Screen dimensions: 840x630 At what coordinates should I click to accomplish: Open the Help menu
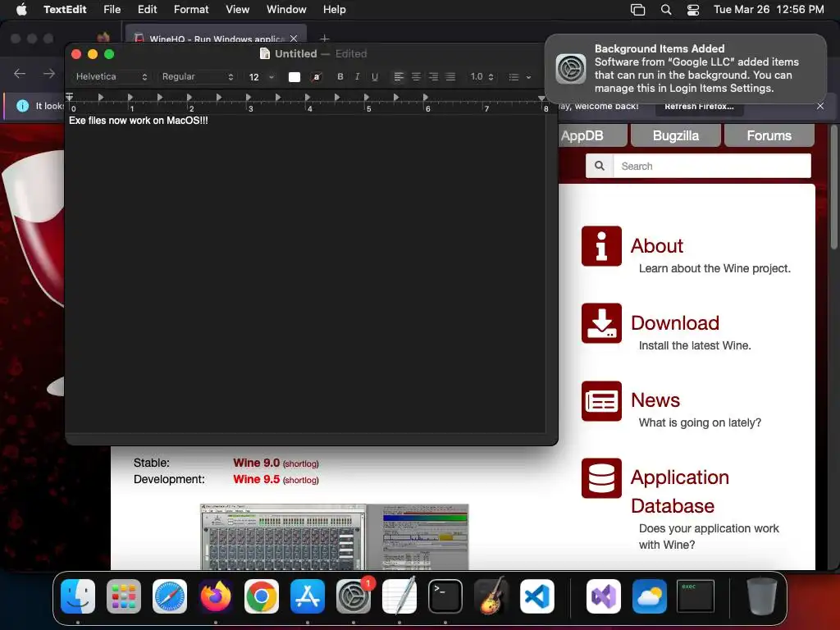point(335,9)
